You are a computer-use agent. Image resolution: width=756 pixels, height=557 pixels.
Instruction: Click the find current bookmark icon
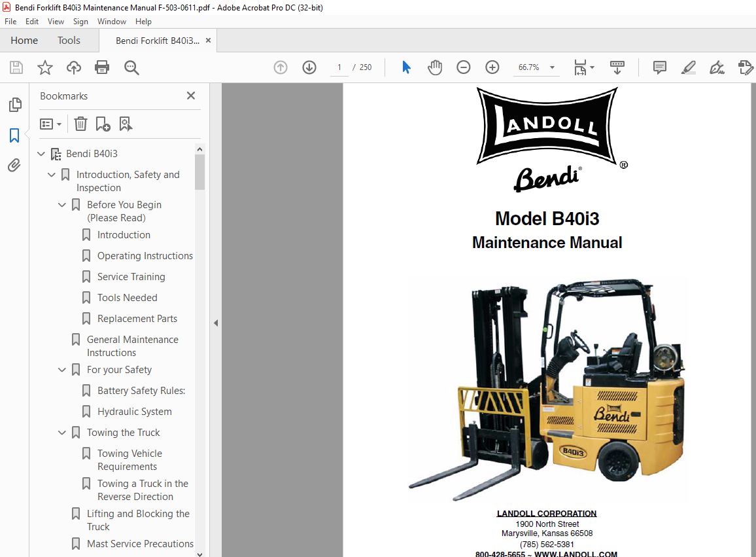coord(126,124)
